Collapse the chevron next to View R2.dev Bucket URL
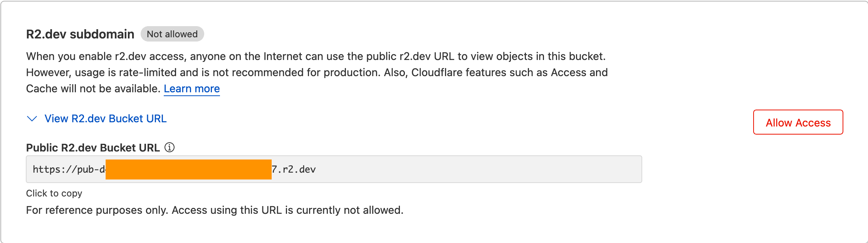The width and height of the screenshot is (868, 243). [x=32, y=119]
